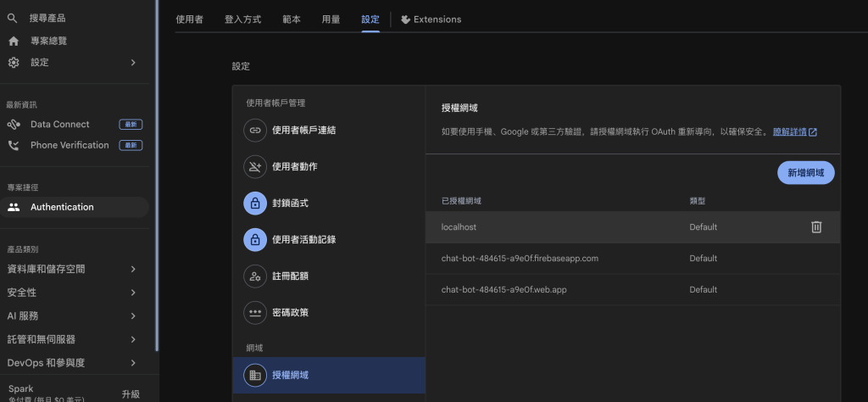Delete the localhost domain via trash icon

816,227
